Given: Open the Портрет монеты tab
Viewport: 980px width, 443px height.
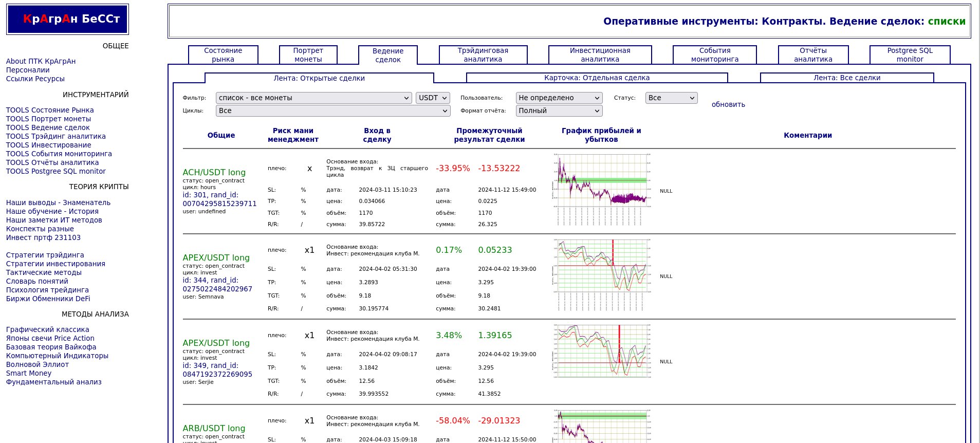Looking at the screenshot, I should (x=308, y=55).
